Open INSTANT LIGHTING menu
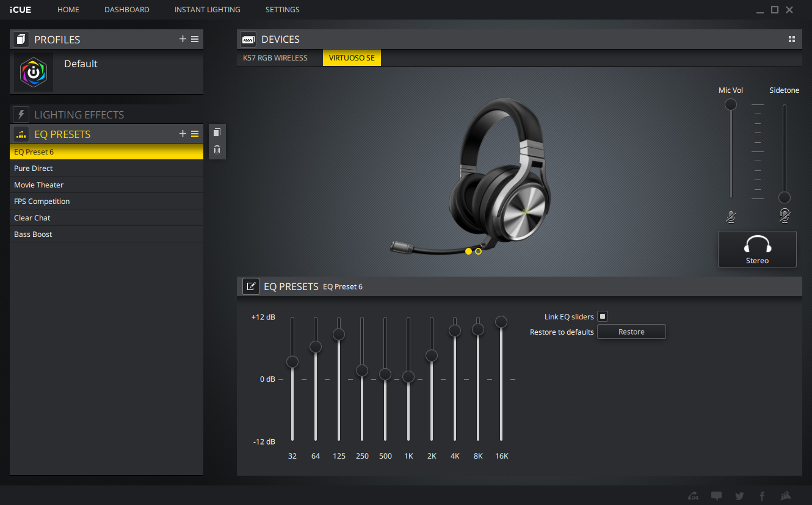The width and height of the screenshot is (812, 505). pos(208,10)
